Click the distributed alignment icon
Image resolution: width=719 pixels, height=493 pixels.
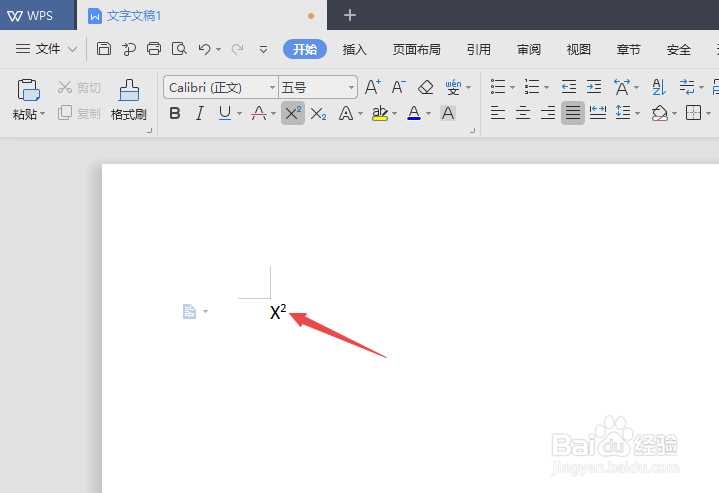point(597,112)
